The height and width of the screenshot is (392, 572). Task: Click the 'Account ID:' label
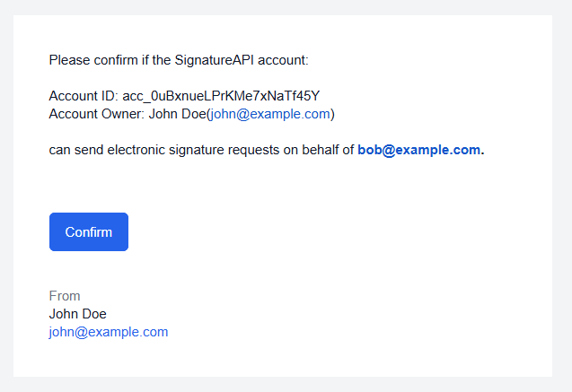tap(84, 96)
